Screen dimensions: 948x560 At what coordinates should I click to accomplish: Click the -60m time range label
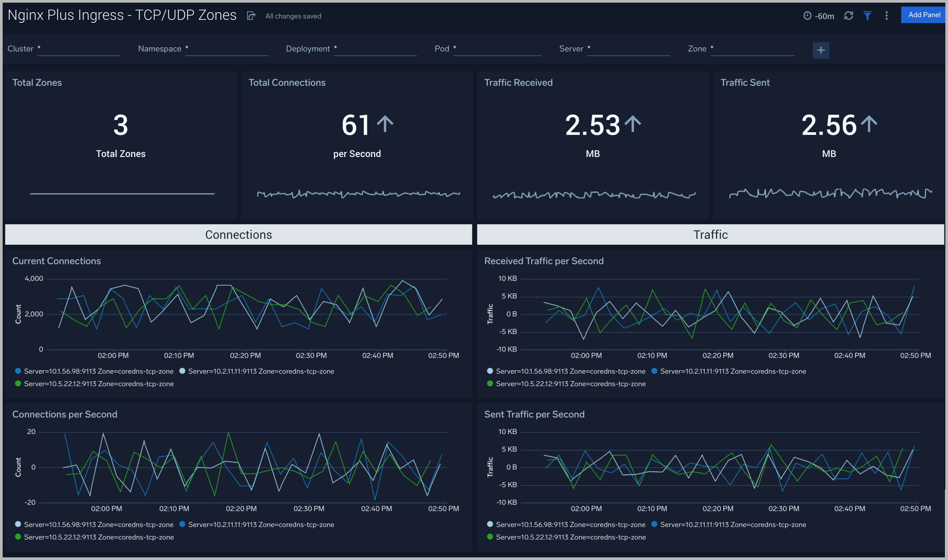coord(825,16)
